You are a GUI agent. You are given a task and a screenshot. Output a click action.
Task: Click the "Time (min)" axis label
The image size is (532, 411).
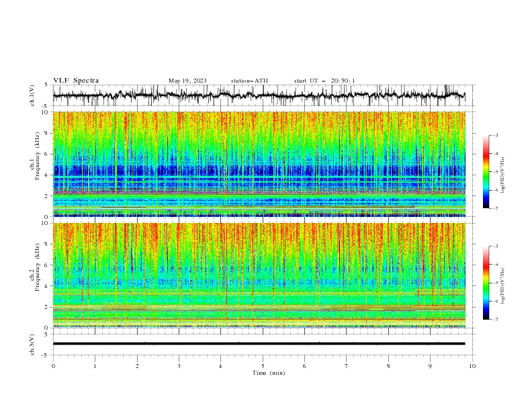pos(269,373)
